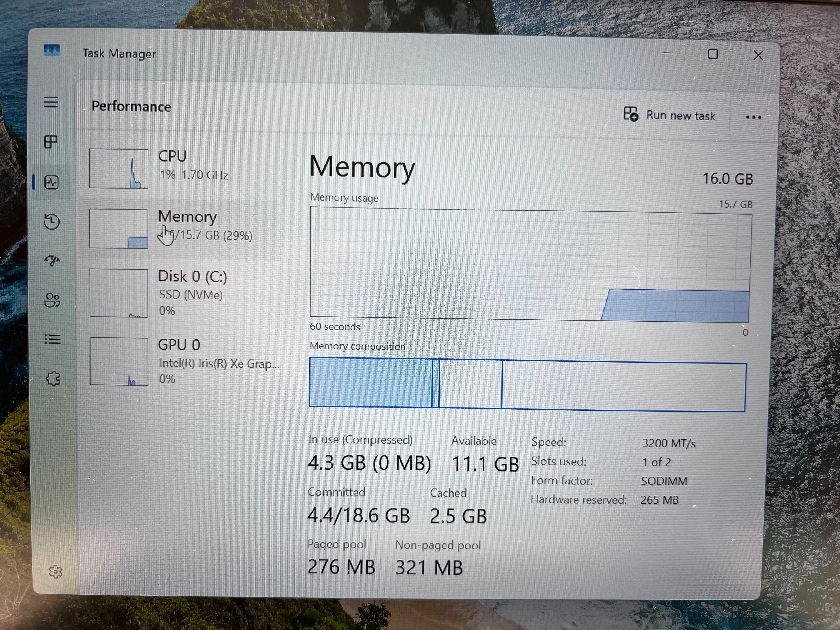The image size is (840, 630).
Task: Select the Performance page icon
Action: click(52, 182)
